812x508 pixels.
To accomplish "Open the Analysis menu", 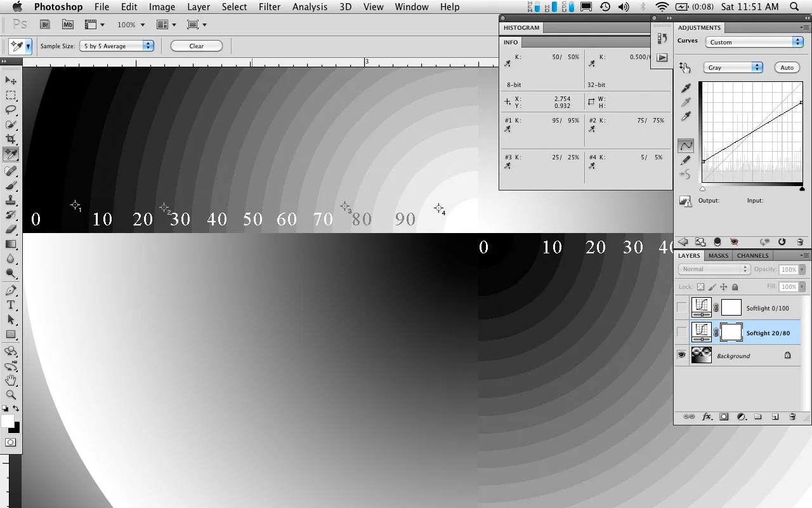I will 310,7.
